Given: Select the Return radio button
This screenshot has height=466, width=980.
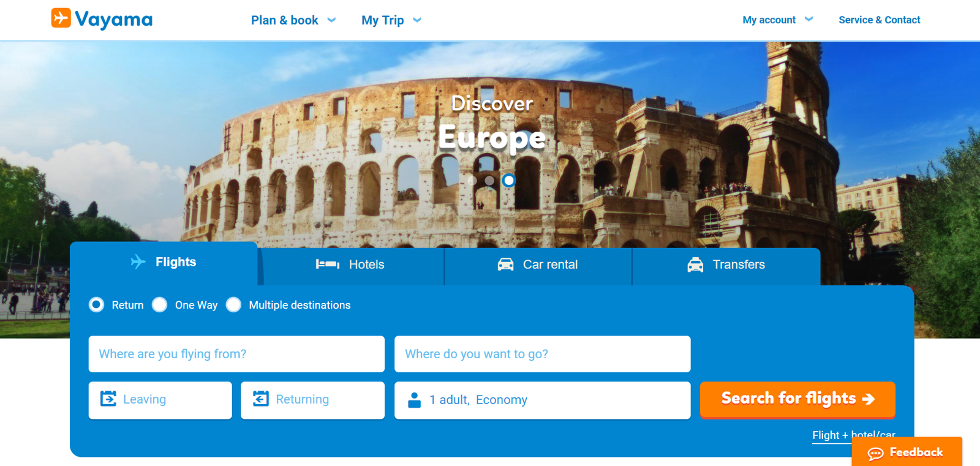Looking at the screenshot, I should coord(97,304).
